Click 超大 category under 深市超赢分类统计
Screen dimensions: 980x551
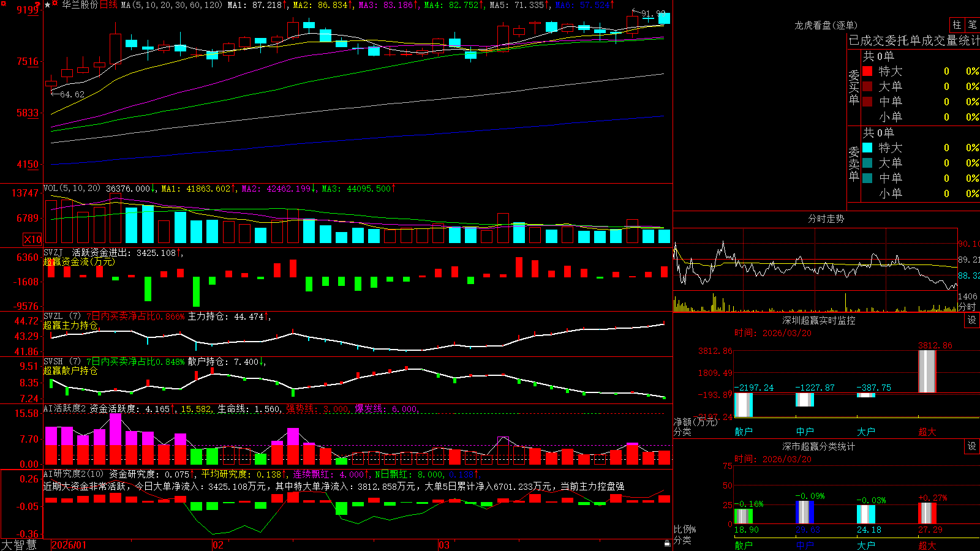tap(927, 545)
